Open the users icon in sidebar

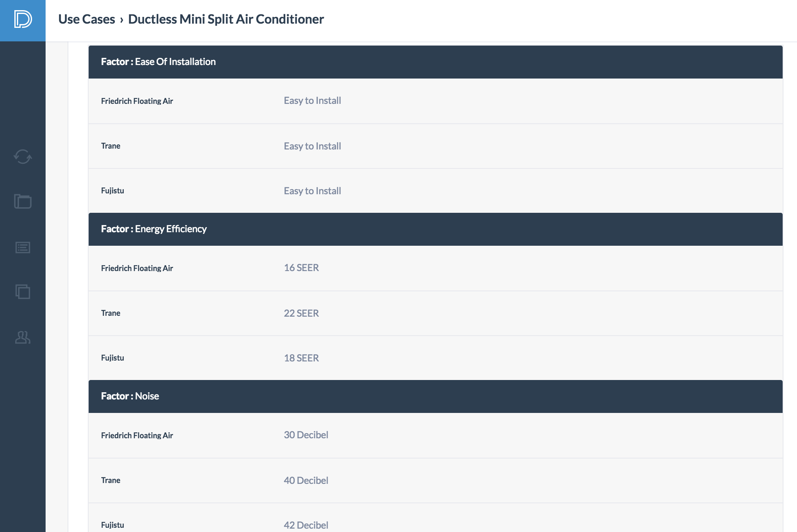click(23, 337)
